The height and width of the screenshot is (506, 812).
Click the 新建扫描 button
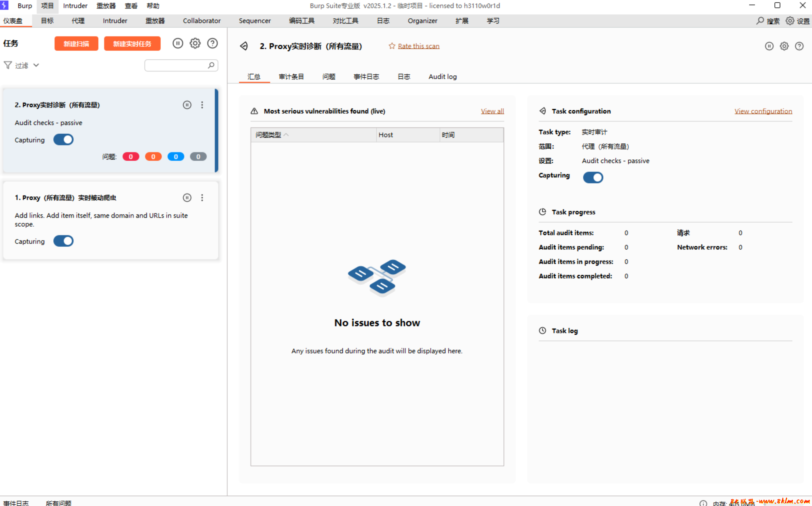point(76,43)
